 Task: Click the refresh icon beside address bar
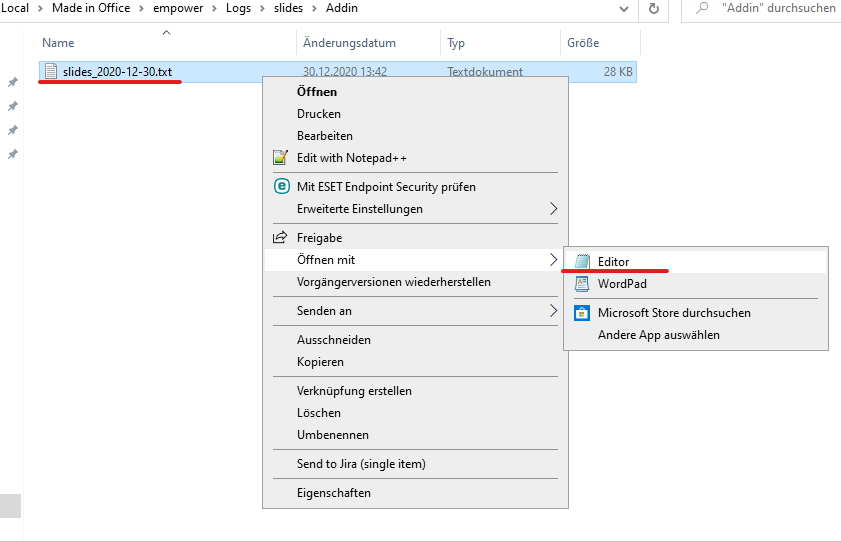[x=653, y=9]
